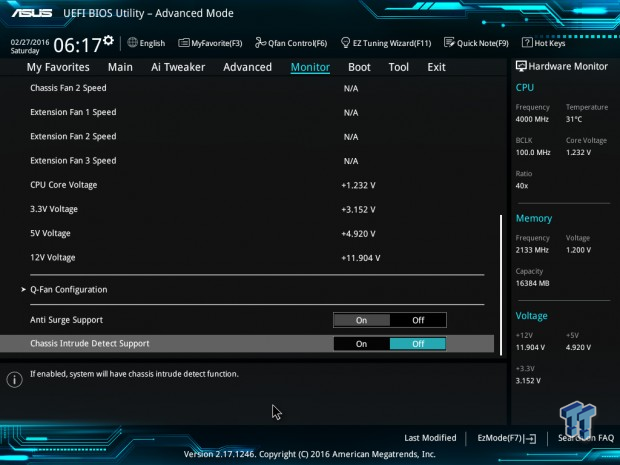The height and width of the screenshot is (465, 620).
Task: Click the Hardware Monitor screen icon
Action: tap(521, 66)
